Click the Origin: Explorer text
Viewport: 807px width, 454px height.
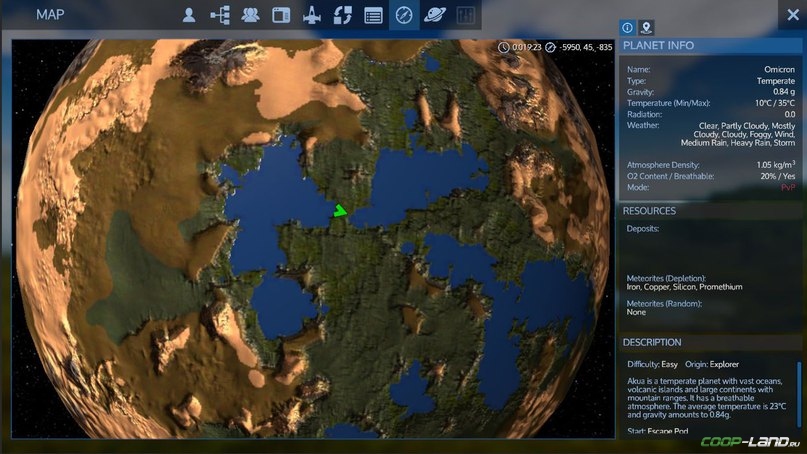point(712,364)
